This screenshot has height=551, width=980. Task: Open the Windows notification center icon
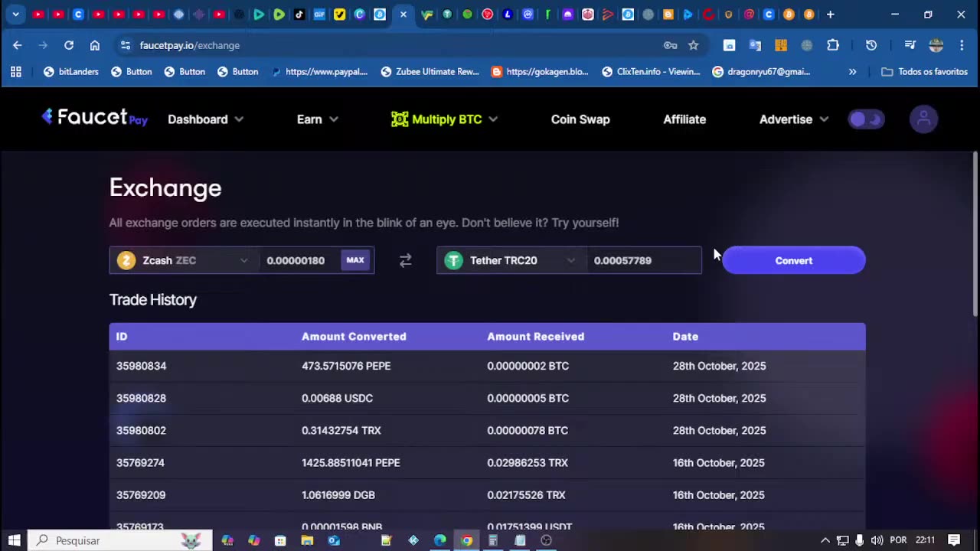954,540
